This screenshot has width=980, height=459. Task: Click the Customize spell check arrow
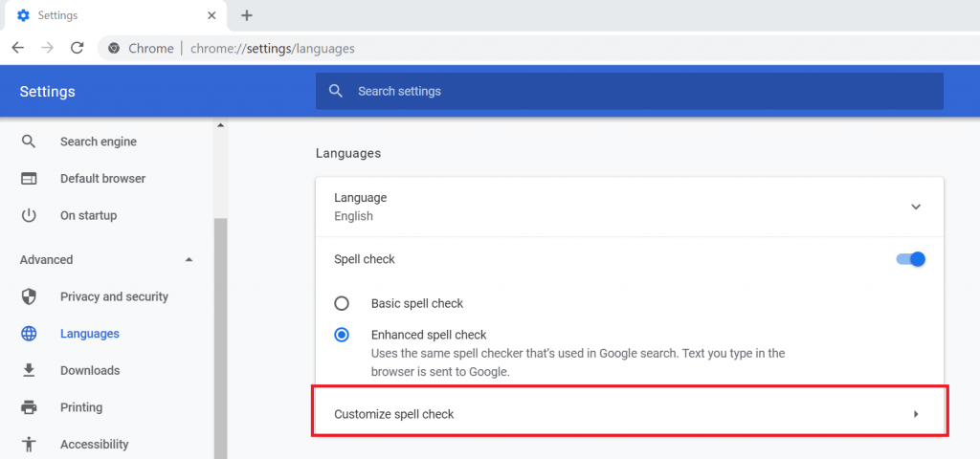coord(916,413)
